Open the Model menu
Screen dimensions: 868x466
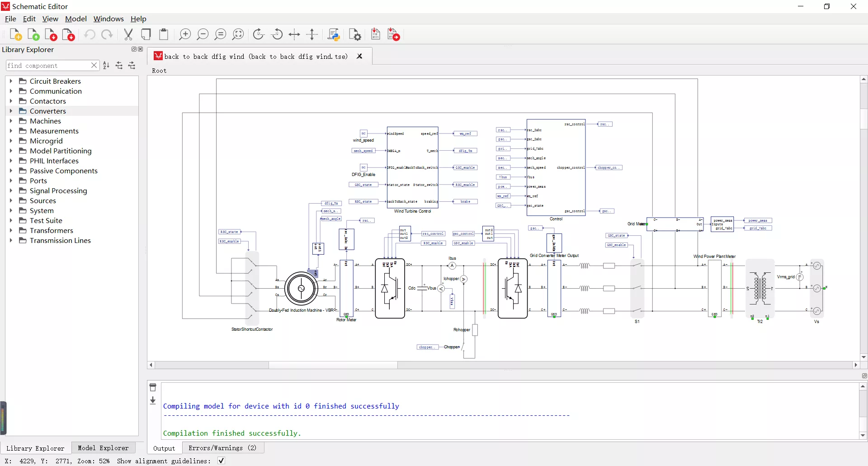[x=75, y=19]
